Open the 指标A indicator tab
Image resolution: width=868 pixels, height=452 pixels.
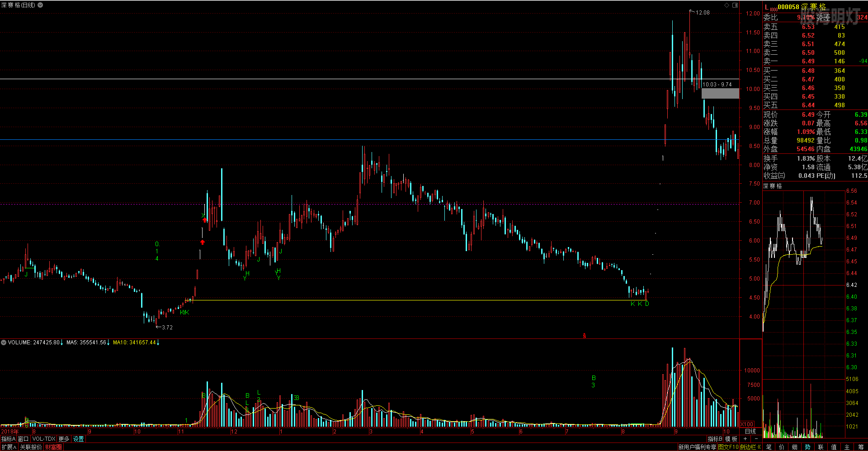(x=9, y=439)
